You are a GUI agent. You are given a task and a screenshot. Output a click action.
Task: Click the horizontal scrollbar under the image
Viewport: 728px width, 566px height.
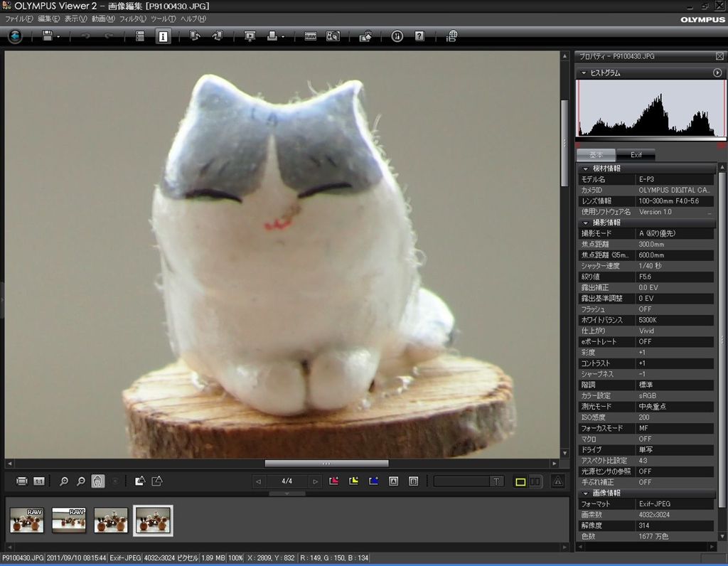326,463
